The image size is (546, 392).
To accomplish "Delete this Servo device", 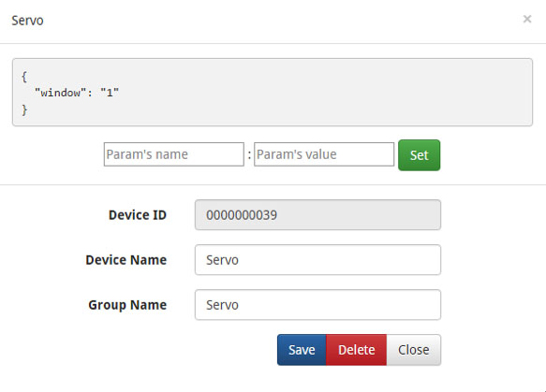I will (356, 350).
